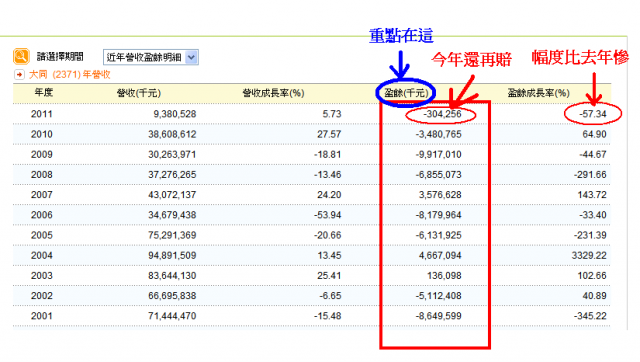Click earnings growth rate -291.66

click(x=590, y=175)
